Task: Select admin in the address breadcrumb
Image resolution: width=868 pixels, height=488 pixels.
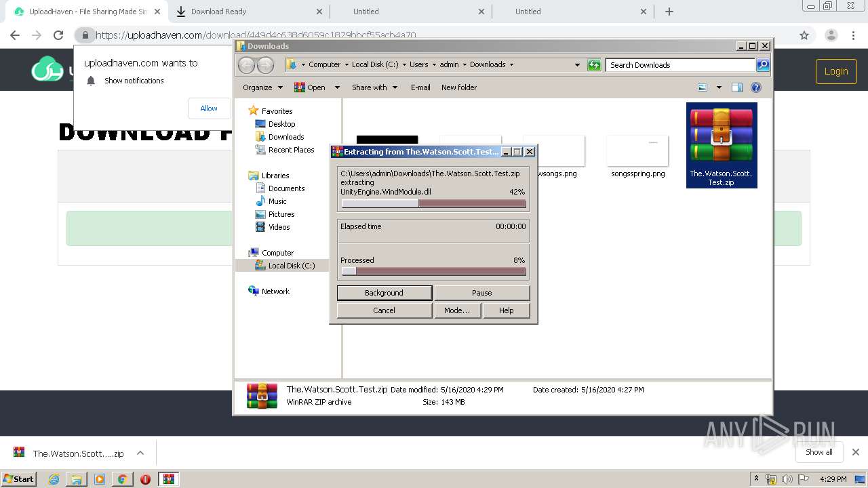Action: click(449, 64)
